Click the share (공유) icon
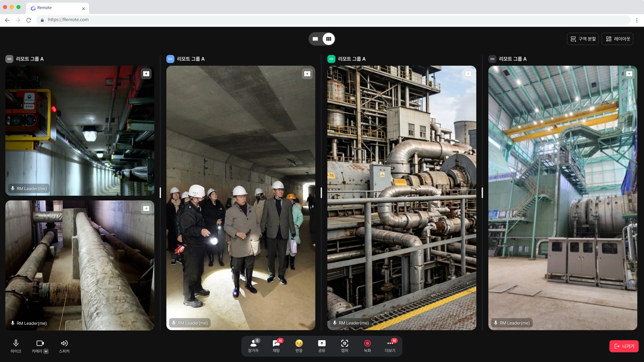Screen dimensions: 644x362 point(322,343)
